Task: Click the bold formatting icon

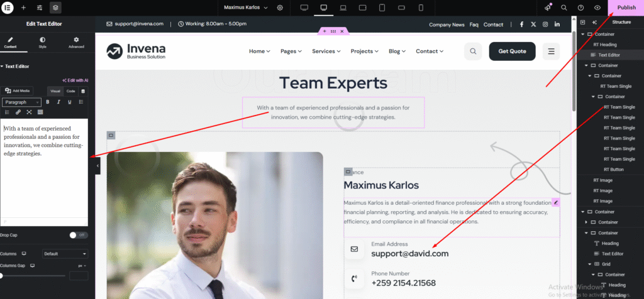Action: pos(48,102)
